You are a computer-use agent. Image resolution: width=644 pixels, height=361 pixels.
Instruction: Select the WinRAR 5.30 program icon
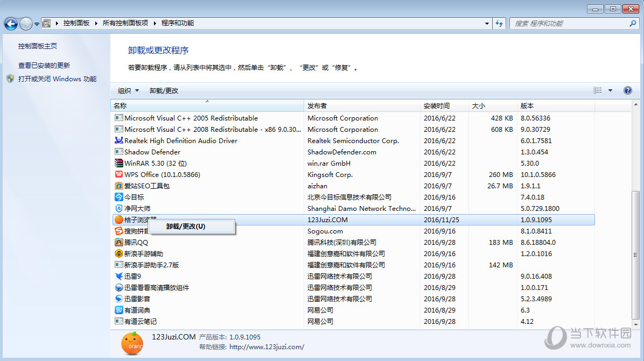click(119, 163)
